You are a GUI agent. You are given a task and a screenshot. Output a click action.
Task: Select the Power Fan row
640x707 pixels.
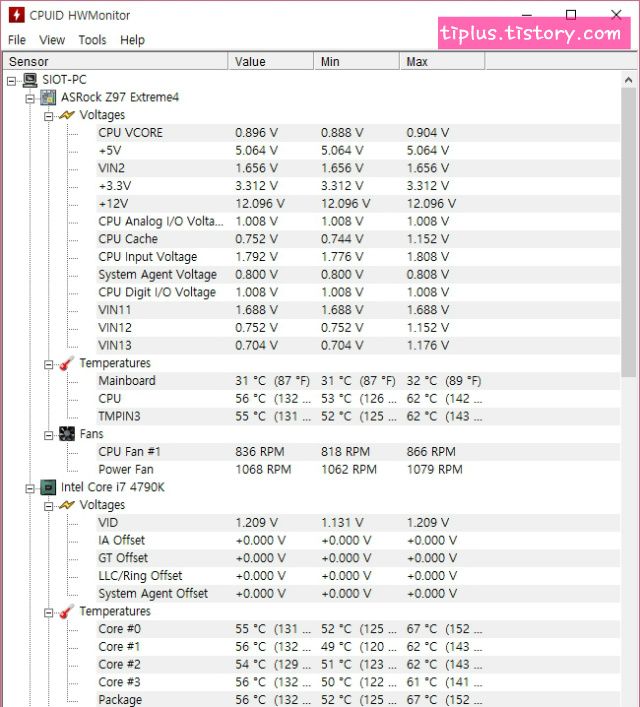[358, 469]
